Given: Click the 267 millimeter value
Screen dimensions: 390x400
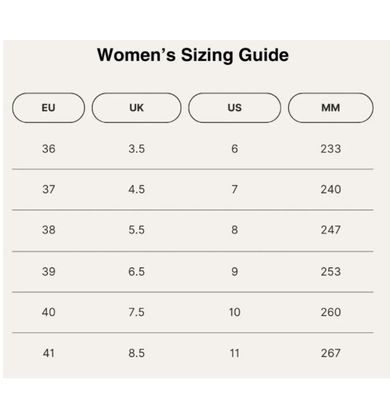Looking at the screenshot, I should (331, 353).
